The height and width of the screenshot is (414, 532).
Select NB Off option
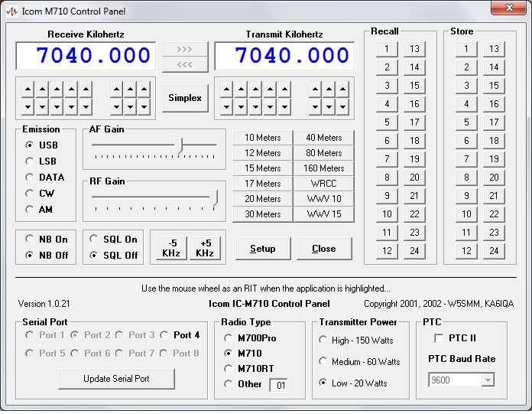[x=47, y=256]
